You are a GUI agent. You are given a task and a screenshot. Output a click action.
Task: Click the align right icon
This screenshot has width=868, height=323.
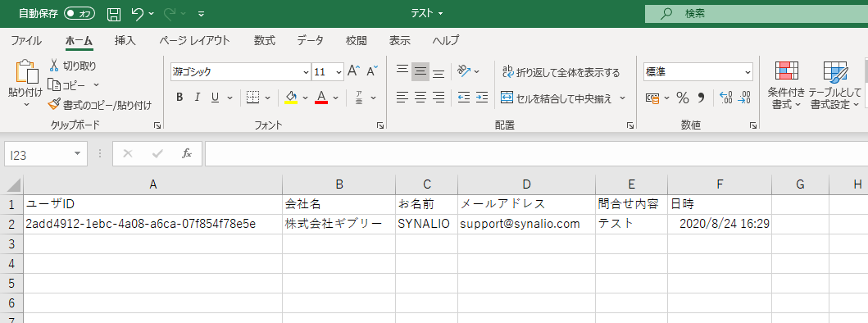tap(439, 98)
